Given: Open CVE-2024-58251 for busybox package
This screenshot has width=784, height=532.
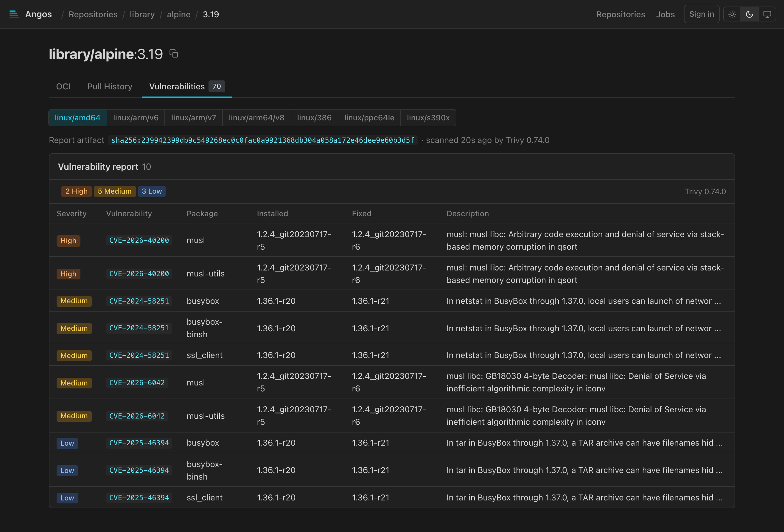Looking at the screenshot, I should (x=139, y=301).
